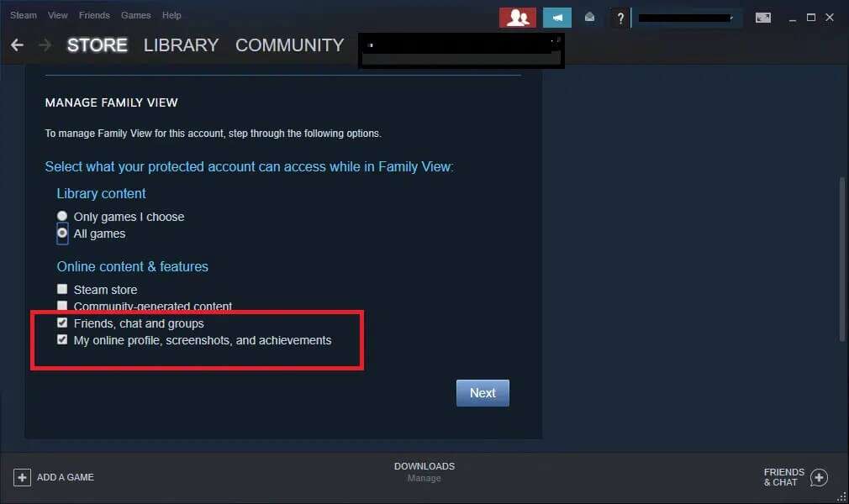The image size is (849, 504).
Task: Click the ADD A GAME link
Action: tap(66, 477)
